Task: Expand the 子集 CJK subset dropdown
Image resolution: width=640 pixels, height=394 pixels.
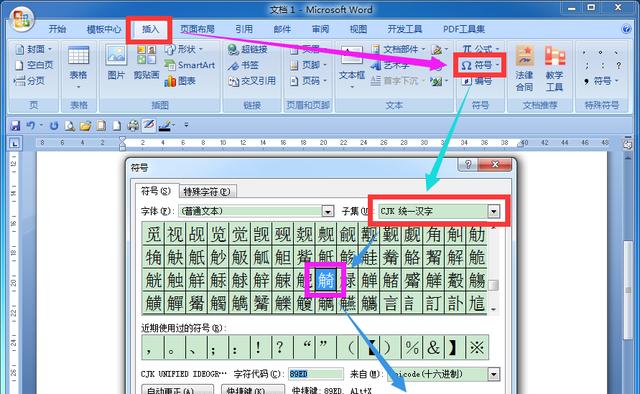Action: [493, 211]
